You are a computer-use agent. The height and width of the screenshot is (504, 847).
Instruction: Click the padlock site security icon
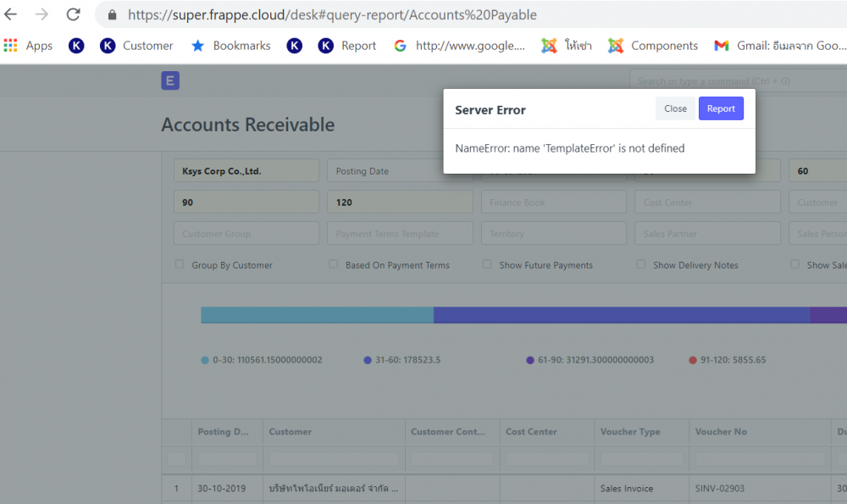(112, 15)
